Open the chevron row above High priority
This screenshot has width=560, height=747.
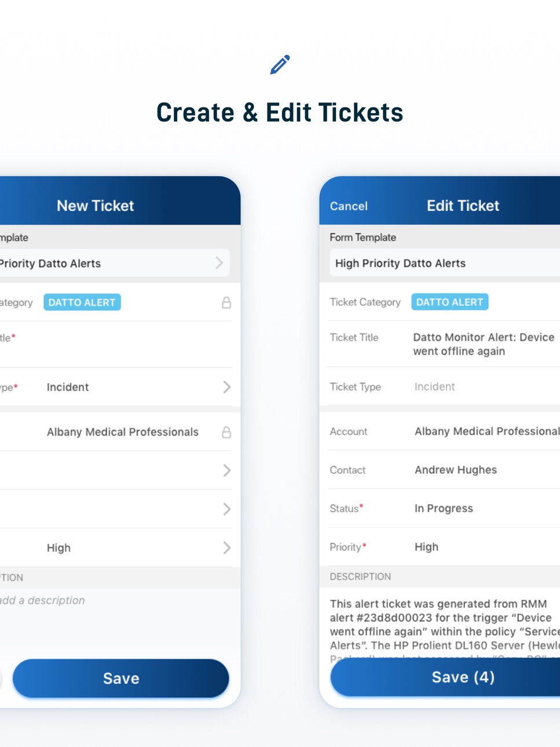(x=227, y=509)
